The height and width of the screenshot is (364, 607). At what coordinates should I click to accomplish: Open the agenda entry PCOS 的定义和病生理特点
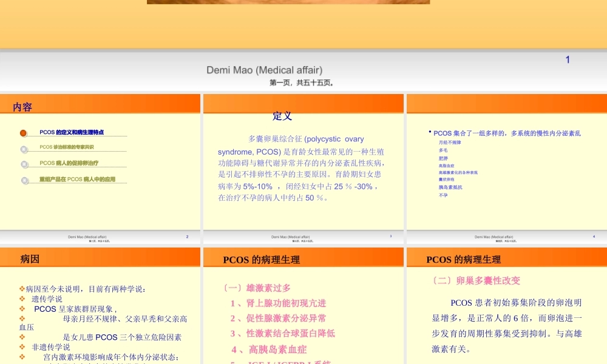[x=73, y=132]
